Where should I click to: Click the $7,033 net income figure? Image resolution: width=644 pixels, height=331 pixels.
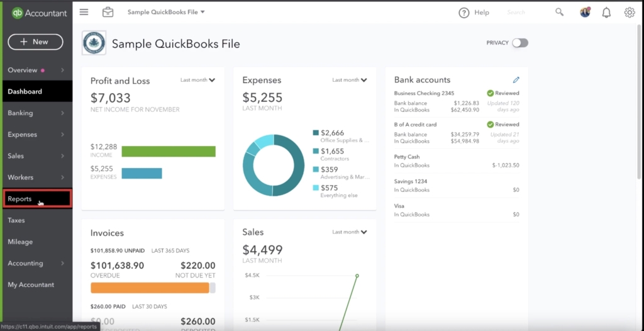pyautogui.click(x=111, y=98)
